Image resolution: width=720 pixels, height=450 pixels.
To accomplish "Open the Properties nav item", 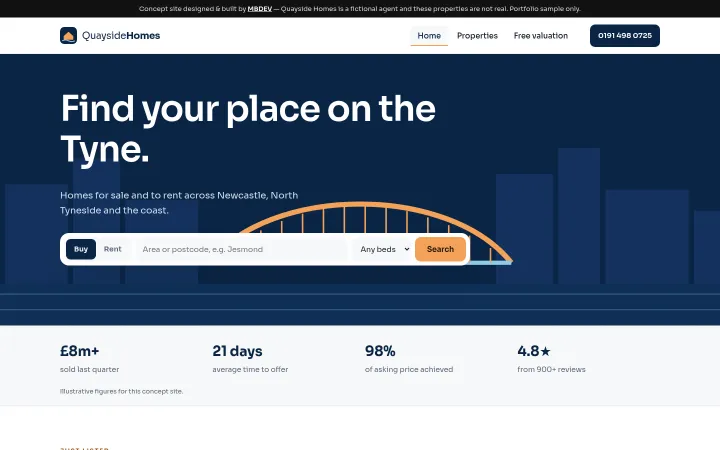I will tap(477, 35).
